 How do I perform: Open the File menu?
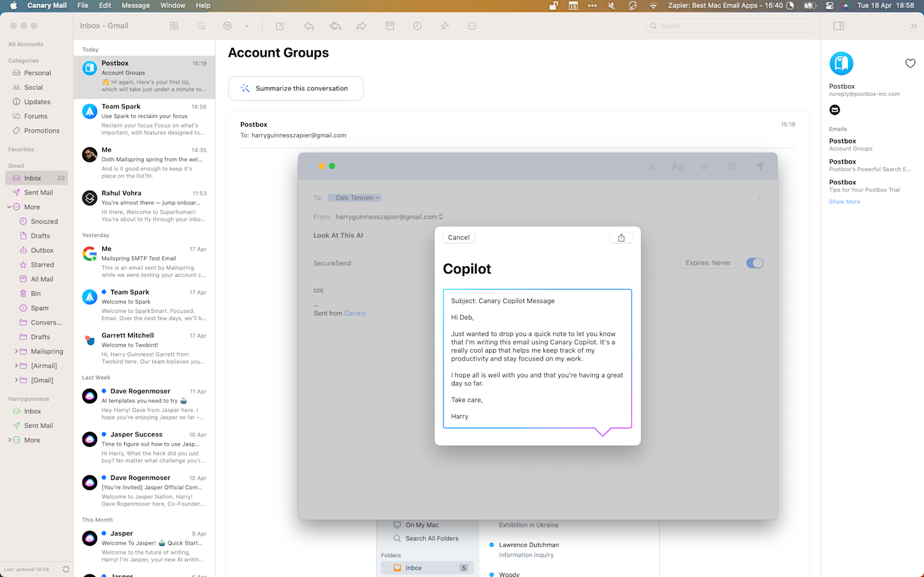[x=82, y=5]
